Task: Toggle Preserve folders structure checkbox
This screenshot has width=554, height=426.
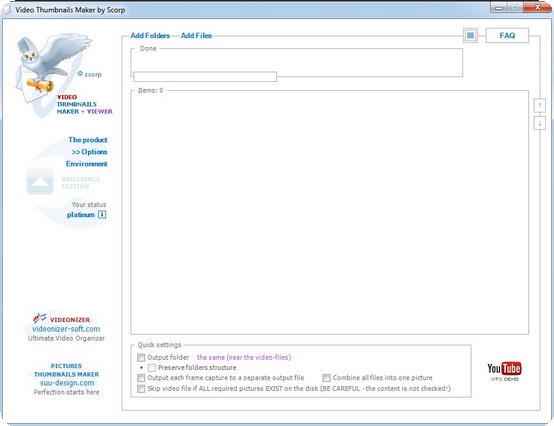Action: (x=152, y=368)
